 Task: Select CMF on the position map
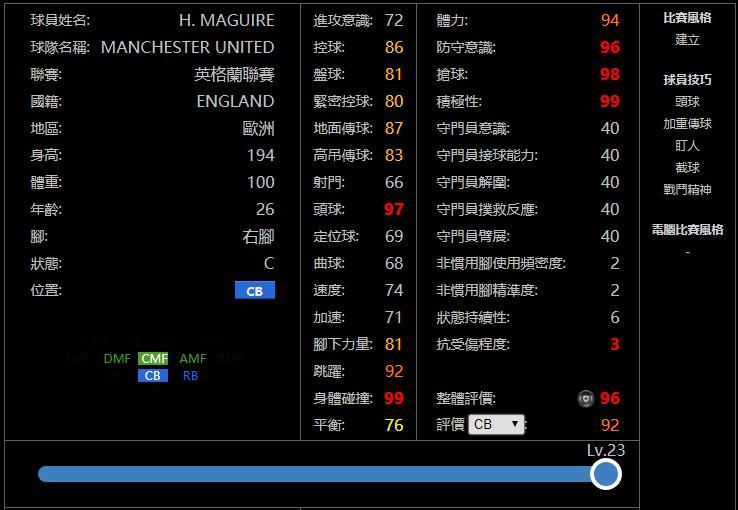[153, 359]
